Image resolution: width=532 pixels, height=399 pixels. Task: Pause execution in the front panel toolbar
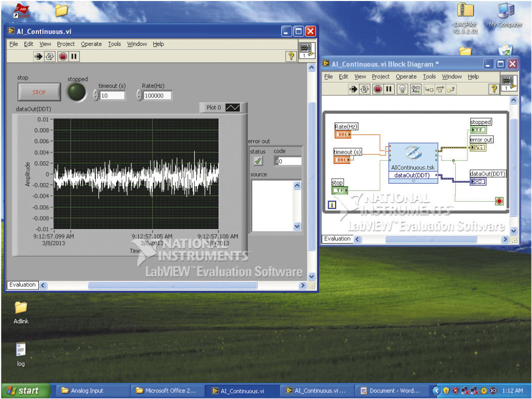coord(74,56)
